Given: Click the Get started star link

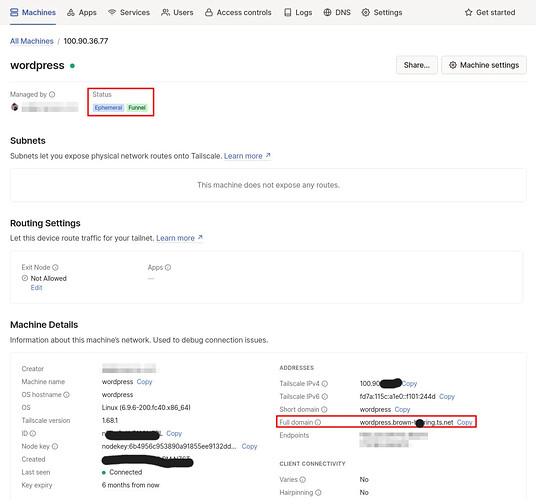Looking at the screenshot, I should point(490,13).
